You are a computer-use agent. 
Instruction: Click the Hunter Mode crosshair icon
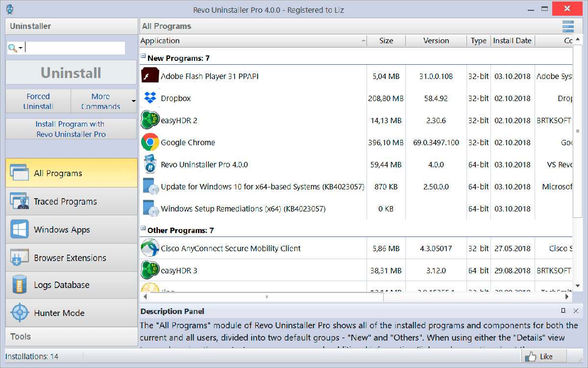(19, 313)
